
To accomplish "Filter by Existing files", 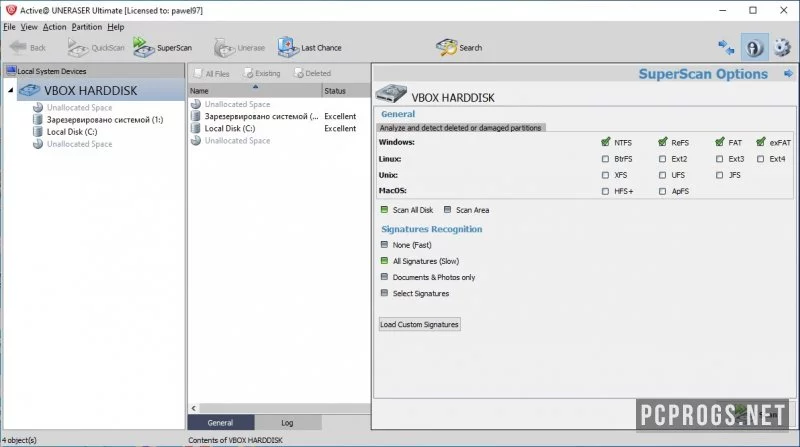I will pyautogui.click(x=262, y=73).
